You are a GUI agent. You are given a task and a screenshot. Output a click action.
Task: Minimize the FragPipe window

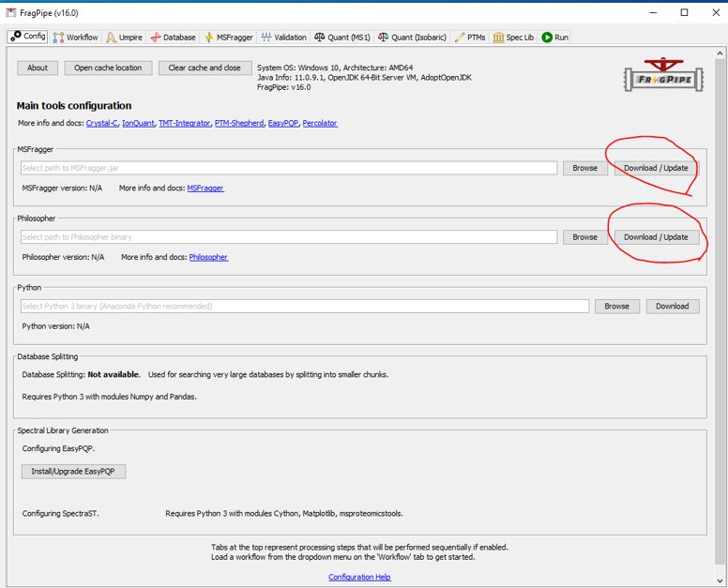pyautogui.click(x=653, y=12)
